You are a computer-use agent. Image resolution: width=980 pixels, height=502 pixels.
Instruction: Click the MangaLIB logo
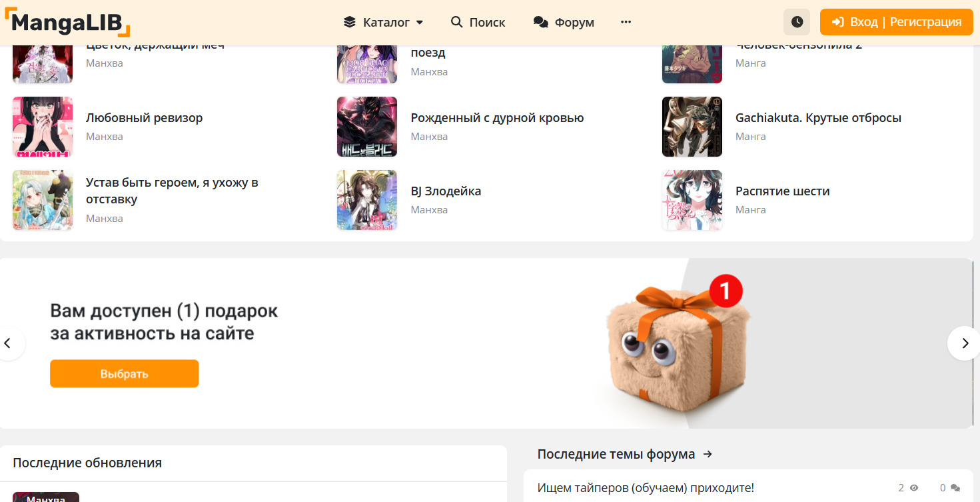[x=67, y=22]
